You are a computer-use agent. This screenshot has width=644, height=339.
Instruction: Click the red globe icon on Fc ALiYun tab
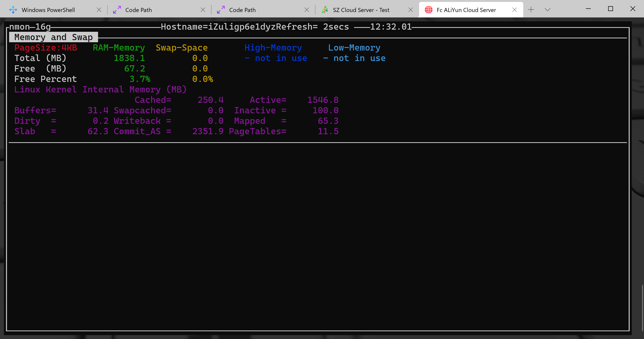click(428, 10)
